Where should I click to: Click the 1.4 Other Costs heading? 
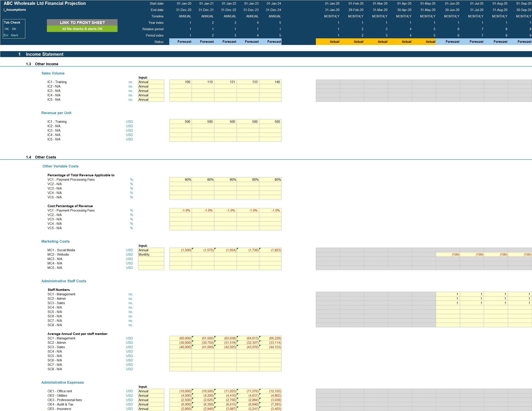pos(41,157)
